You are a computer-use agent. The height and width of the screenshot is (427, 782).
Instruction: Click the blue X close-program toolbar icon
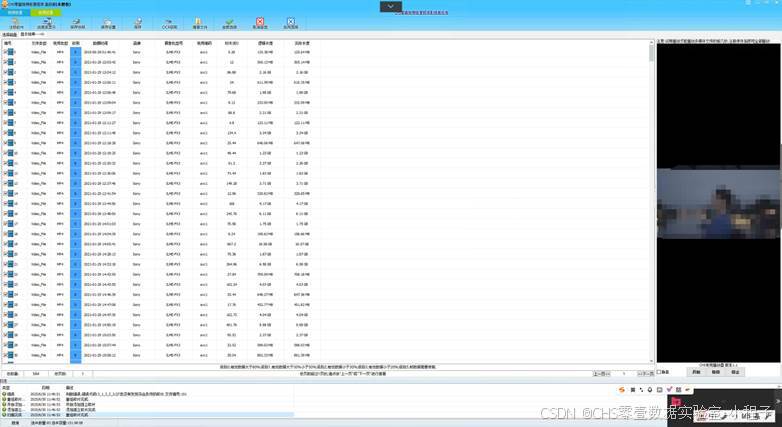[291, 23]
